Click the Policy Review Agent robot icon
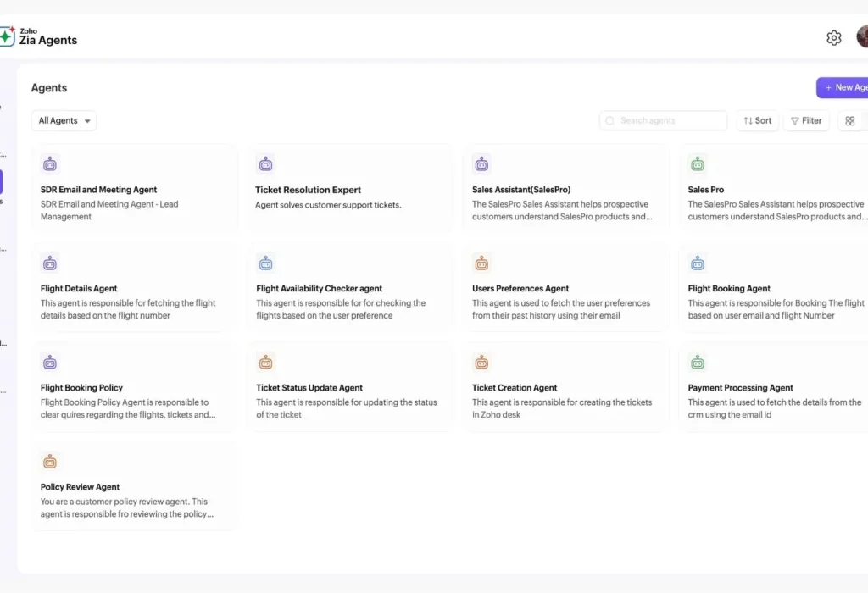868x593 pixels. [50, 462]
